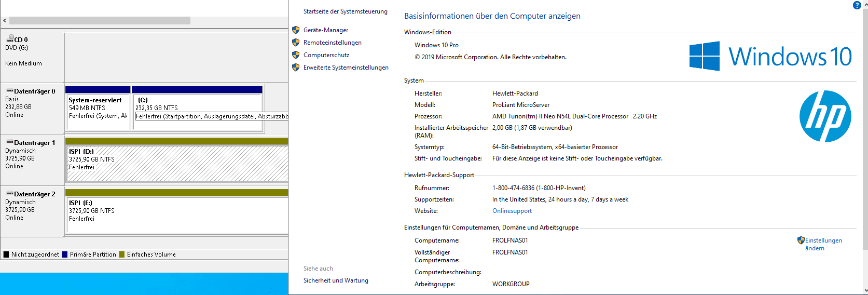Click the shield icon beside Remoteeinstellungen
The image size is (868, 295).
pos(296,43)
